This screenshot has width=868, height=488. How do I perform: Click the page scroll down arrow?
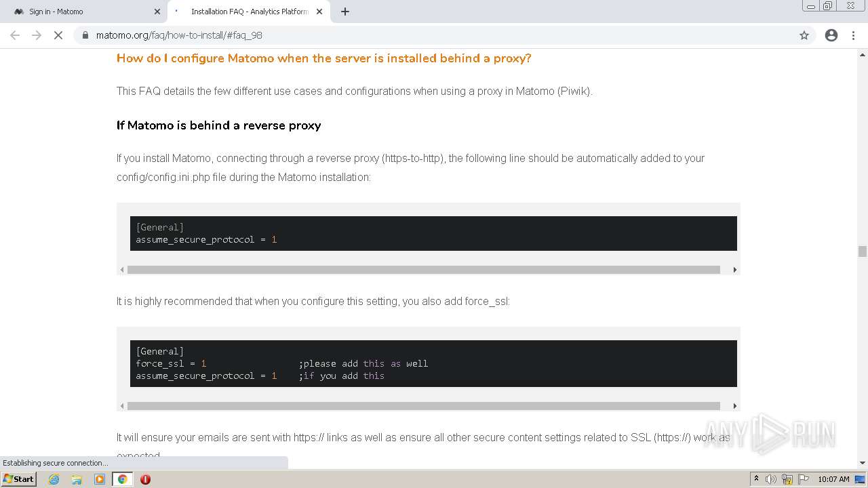pos(863,464)
